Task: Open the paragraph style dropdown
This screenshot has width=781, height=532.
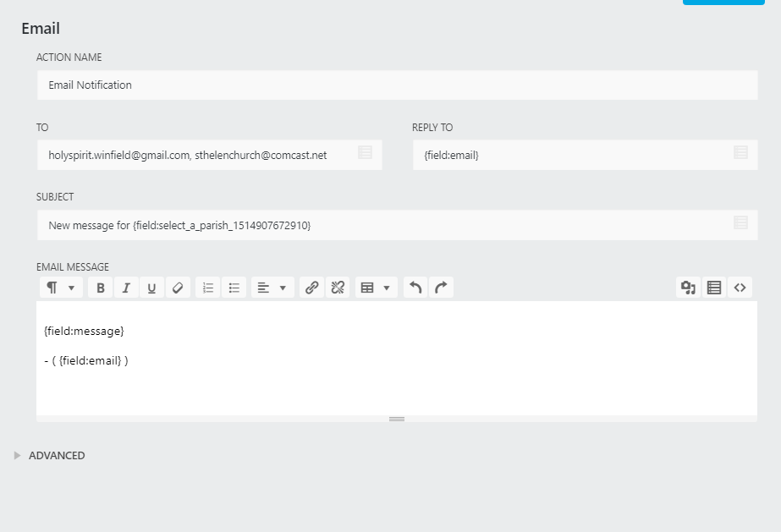Action: [x=61, y=288]
